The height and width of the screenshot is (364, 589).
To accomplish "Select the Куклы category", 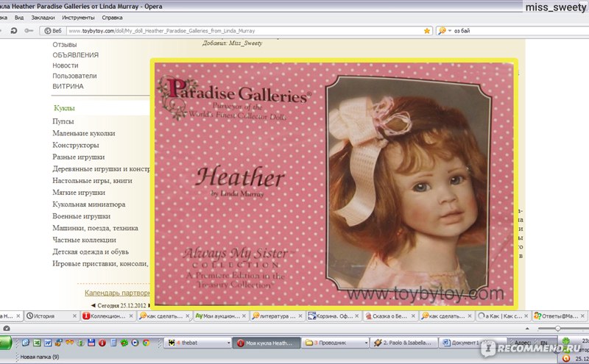I will 64,108.
